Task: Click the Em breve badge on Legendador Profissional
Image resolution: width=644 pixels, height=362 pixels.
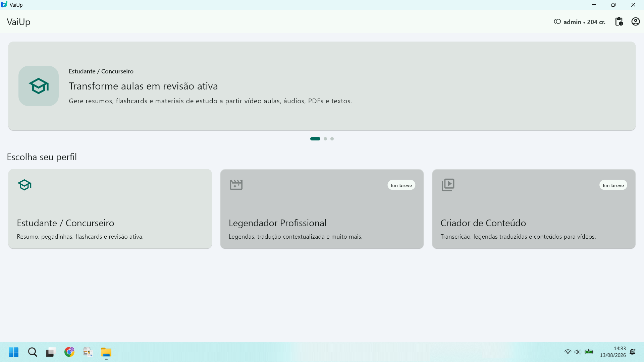Action: (401, 185)
